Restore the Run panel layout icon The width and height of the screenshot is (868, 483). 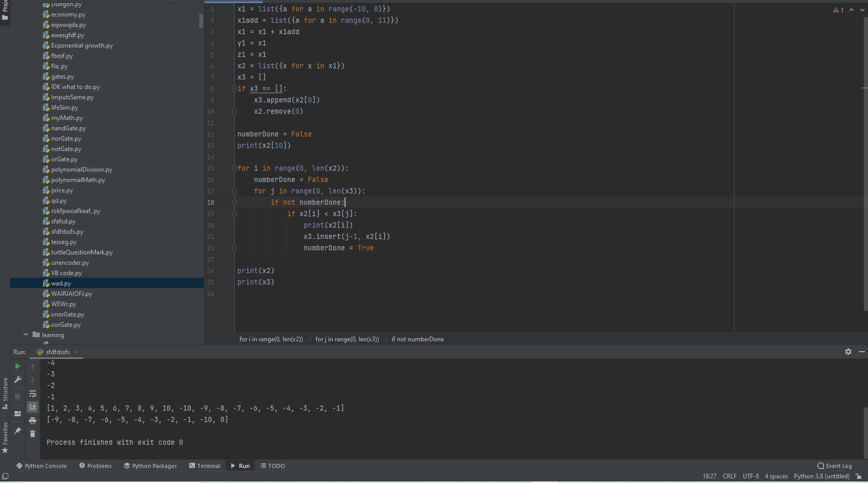point(18,414)
